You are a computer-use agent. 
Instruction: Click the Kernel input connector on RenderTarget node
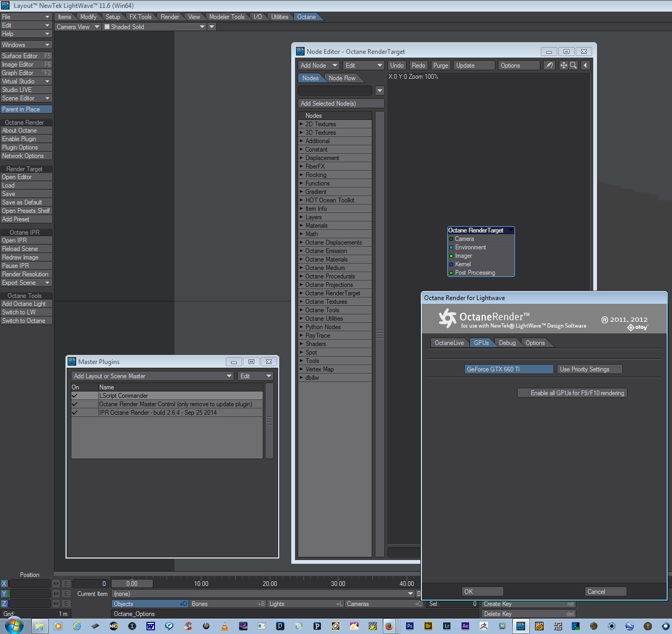pyautogui.click(x=451, y=265)
